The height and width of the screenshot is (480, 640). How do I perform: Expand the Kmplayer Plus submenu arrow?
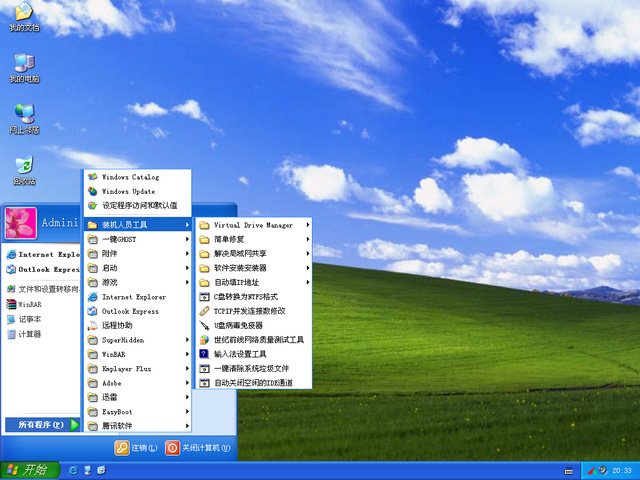187,368
